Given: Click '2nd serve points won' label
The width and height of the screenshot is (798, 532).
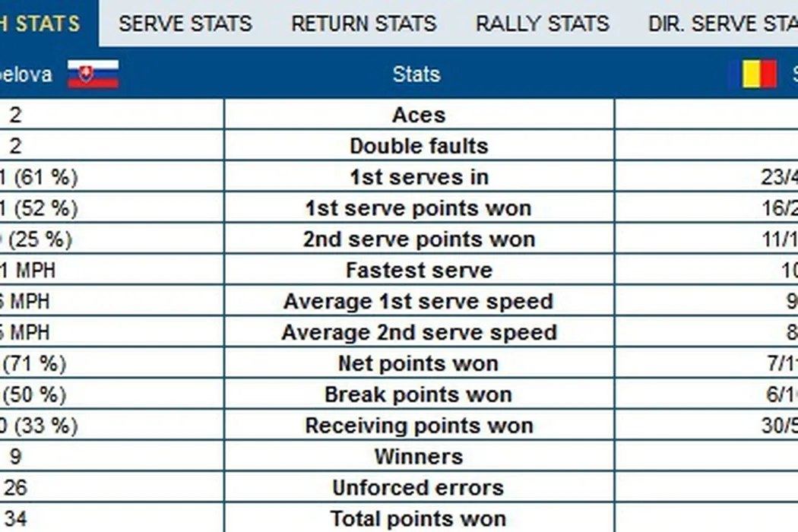Looking at the screenshot, I should point(419,239).
